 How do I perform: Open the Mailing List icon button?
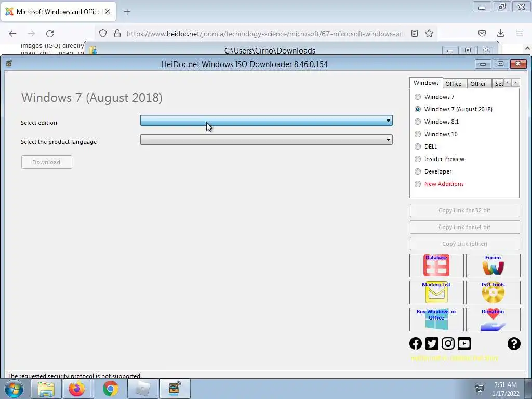point(436,292)
